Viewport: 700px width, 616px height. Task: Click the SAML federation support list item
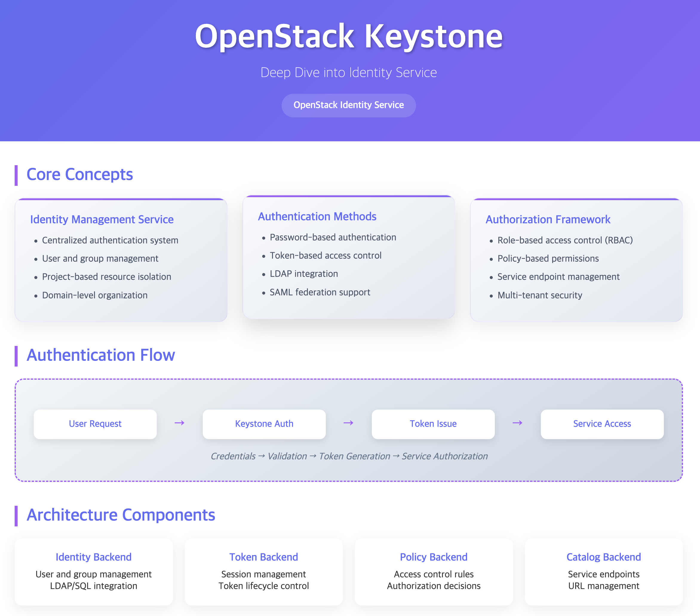[x=320, y=292]
